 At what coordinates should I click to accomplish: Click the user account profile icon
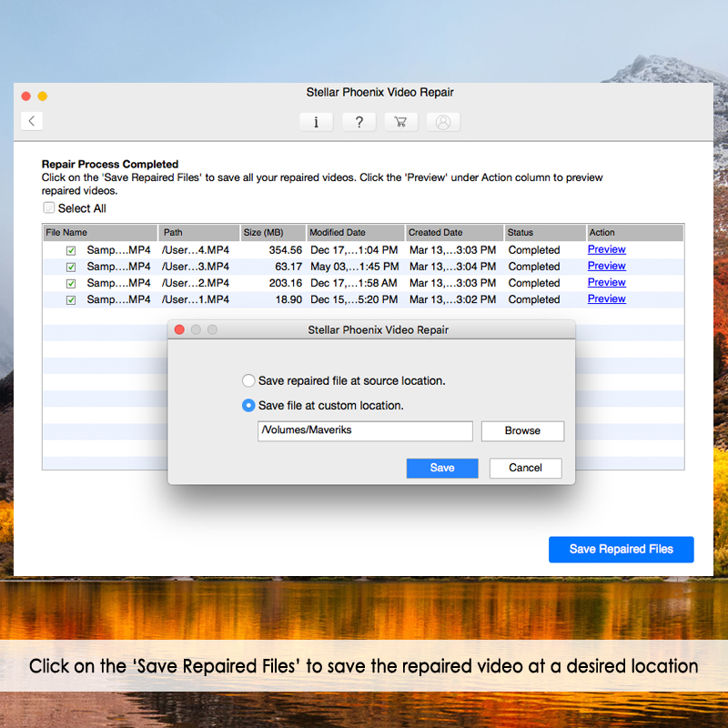coord(443,122)
